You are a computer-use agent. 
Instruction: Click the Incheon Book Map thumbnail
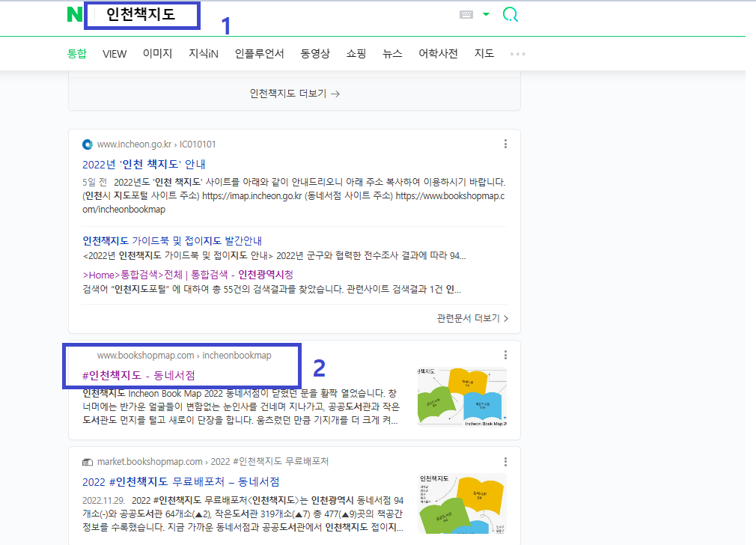[x=462, y=398]
